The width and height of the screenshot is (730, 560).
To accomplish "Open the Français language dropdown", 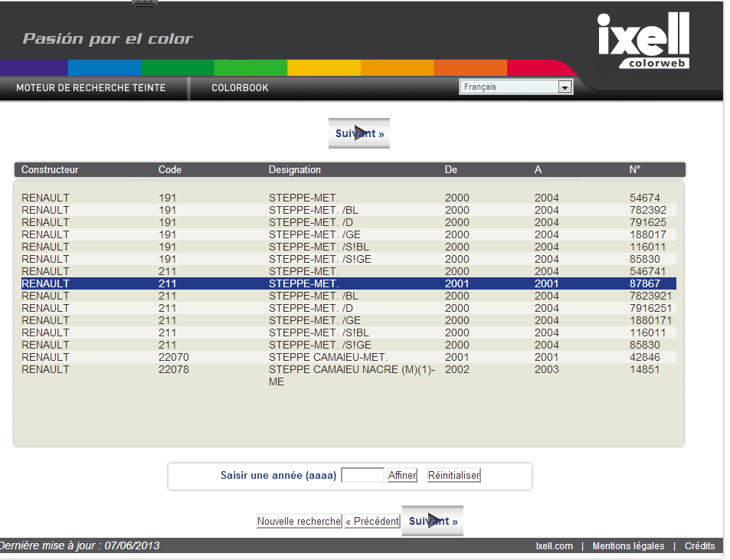I will tap(516, 87).
